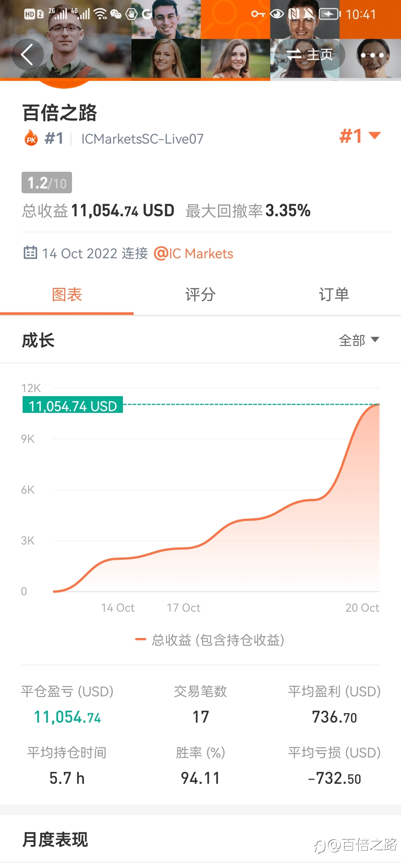This screenshot has height=868, width=401.
Task: Tap the 11,054.74 USD green chart label
Action: click(x=73, y=405)
